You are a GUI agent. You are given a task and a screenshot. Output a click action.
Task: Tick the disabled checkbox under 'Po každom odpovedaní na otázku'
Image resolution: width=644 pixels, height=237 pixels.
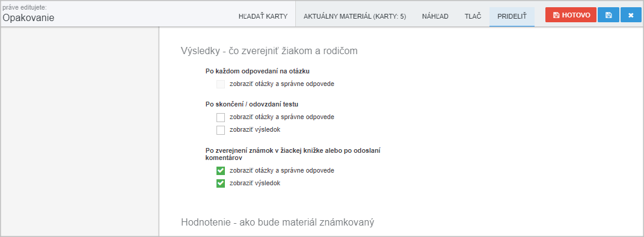coord(221,84)
